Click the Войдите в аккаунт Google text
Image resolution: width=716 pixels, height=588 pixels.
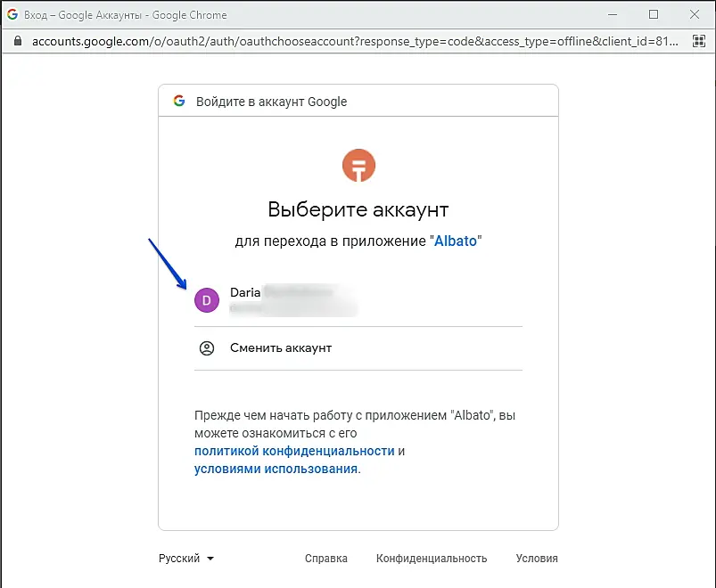(x=272, y=102)
